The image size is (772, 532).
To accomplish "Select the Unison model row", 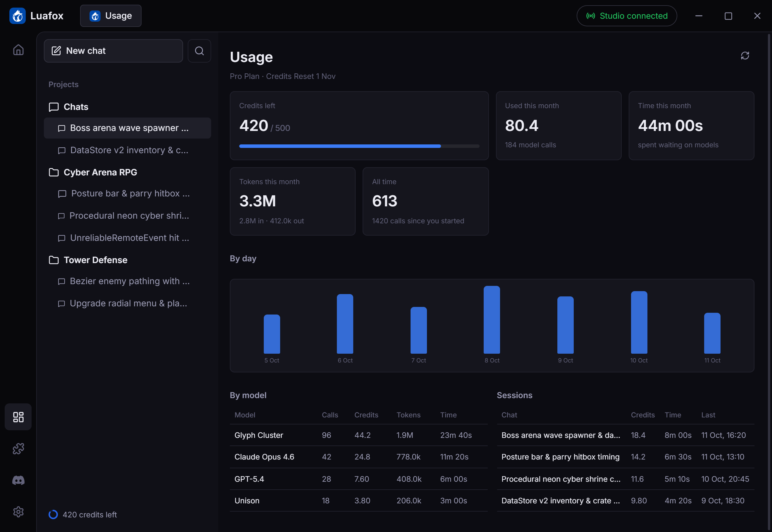I will 359,500.
